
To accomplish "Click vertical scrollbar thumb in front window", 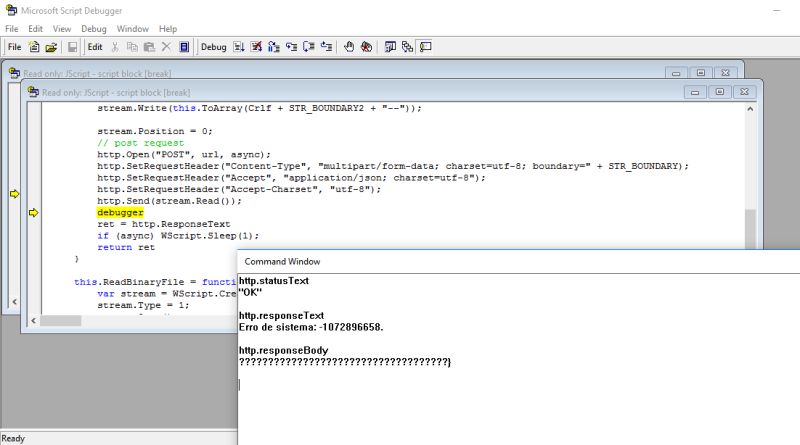I will (750, 229).
